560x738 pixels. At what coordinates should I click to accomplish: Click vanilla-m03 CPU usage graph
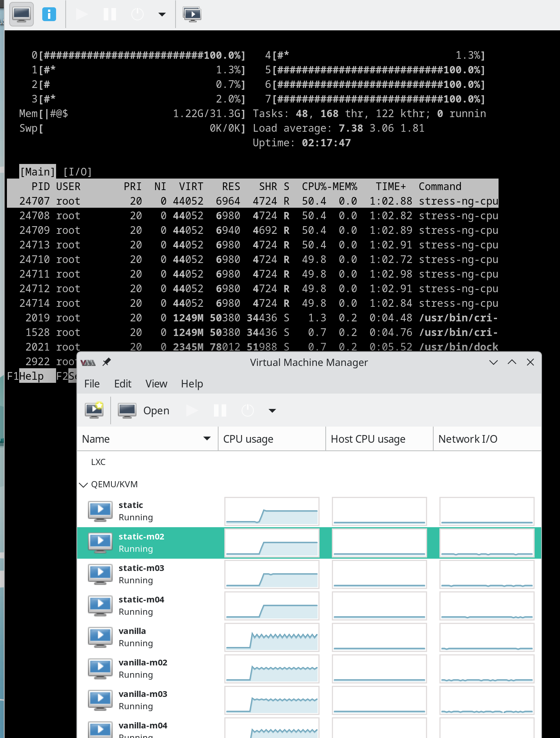coord(272,700)
